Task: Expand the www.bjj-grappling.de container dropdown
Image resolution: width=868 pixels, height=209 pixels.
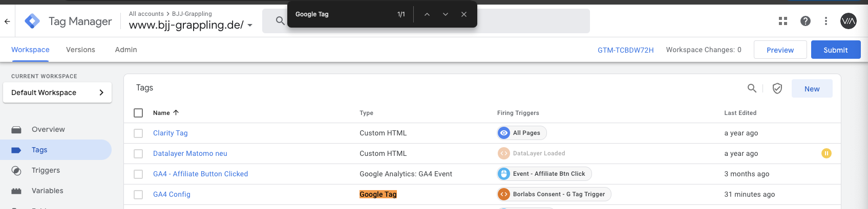Action: click(x=250, y=25)
